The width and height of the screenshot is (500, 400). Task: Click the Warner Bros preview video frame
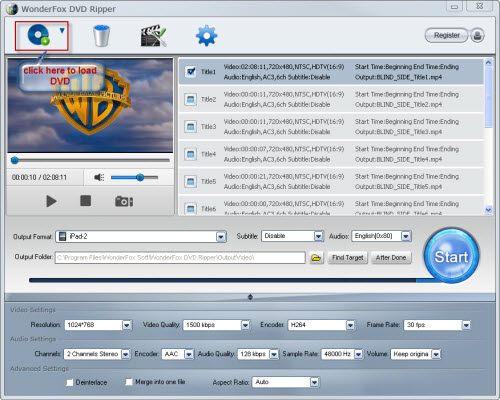tap(90, 106)
